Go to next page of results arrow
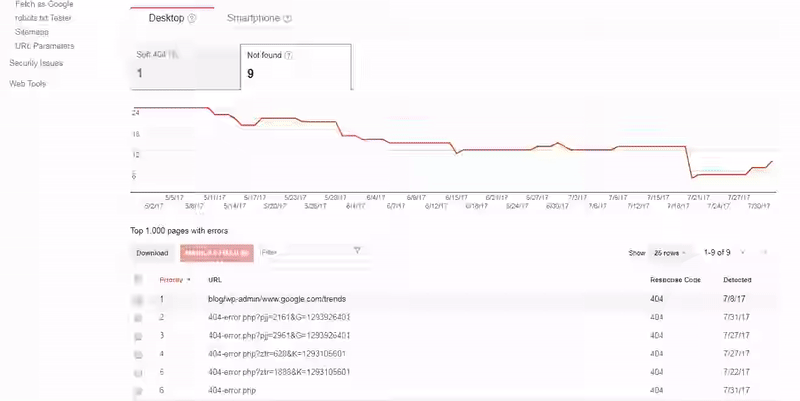The width and height of the screenshot is (800, 401). coord(765,253)
